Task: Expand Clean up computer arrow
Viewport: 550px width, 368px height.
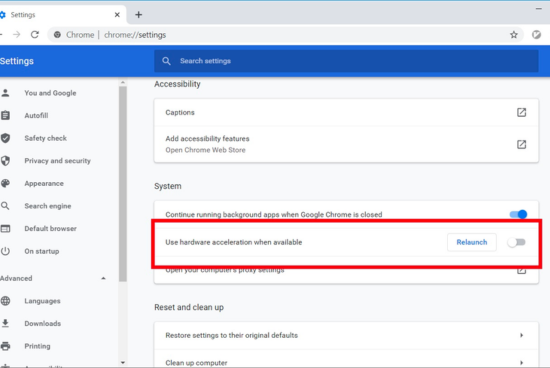Action: click(x=521, y=362)
